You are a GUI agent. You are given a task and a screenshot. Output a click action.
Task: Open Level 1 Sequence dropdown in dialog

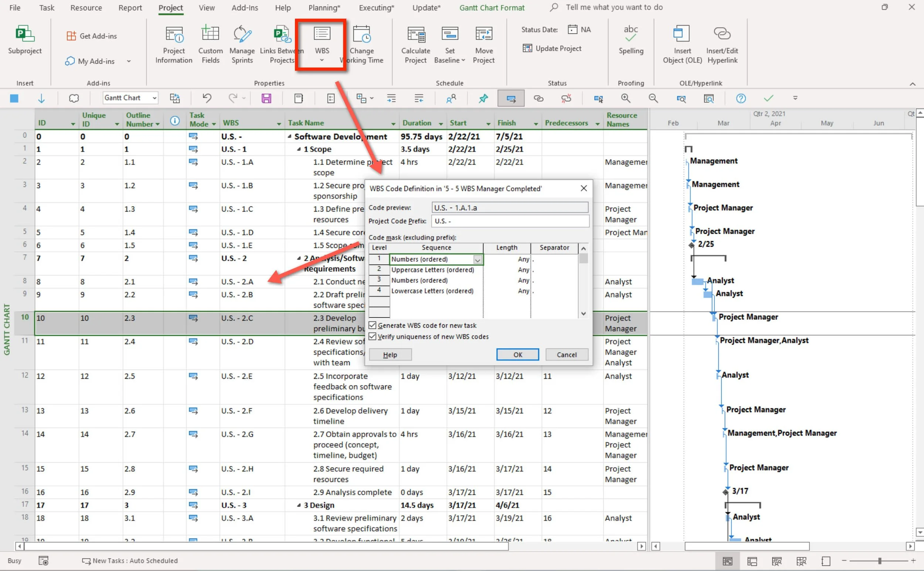[477, 260]
